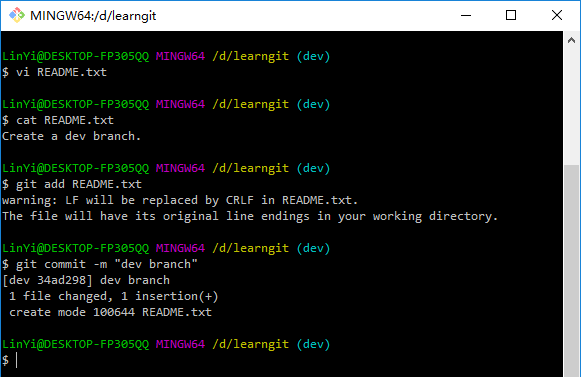Viewport: 581px width, 377px height.
Task: Click the 'git add README.txt' command
Action: click(x=79, y=184)
